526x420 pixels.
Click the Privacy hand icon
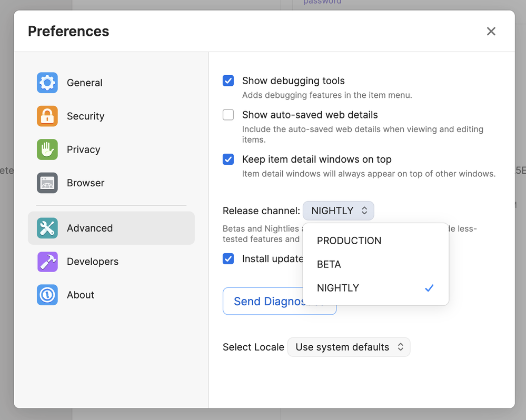click(x=47, y=149)
